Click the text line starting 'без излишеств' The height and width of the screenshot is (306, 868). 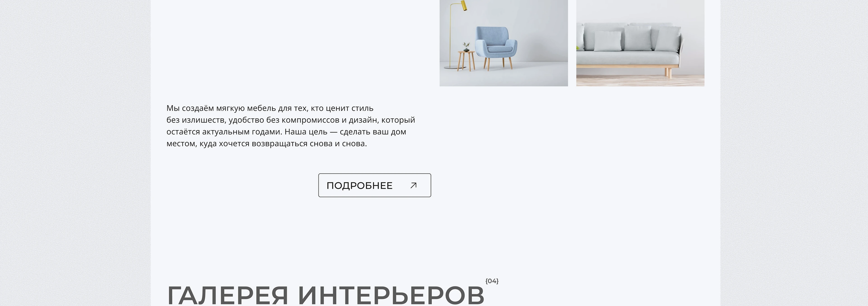tap(291, 120)
